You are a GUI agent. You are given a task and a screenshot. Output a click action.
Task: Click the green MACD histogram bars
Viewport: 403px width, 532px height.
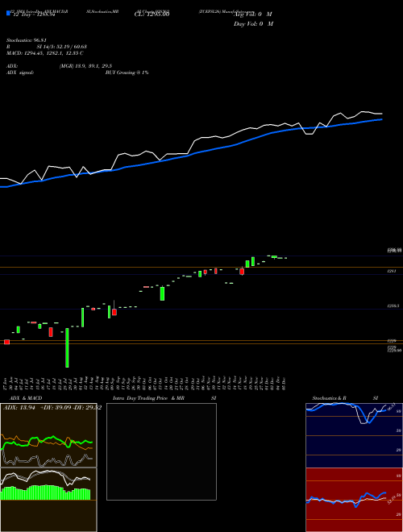point(45,493)
